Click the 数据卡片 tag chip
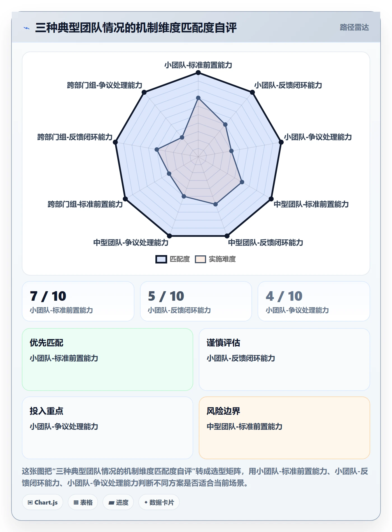The image size is (392, 532). [x=159, y=502]
